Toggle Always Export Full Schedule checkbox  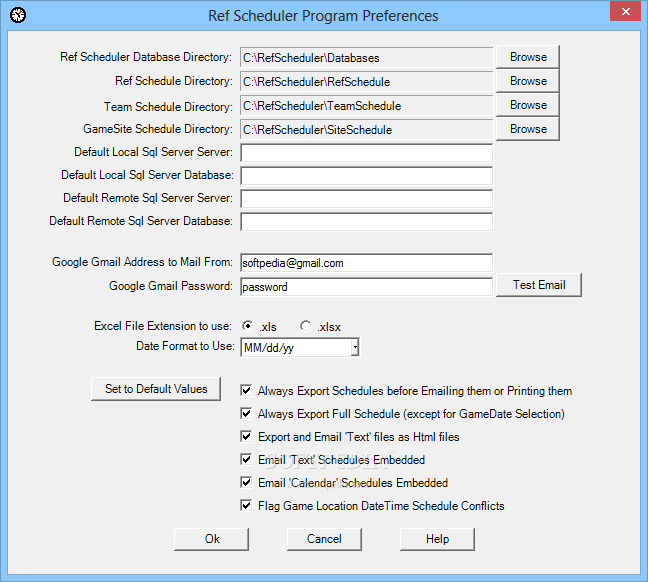(246, 413)
